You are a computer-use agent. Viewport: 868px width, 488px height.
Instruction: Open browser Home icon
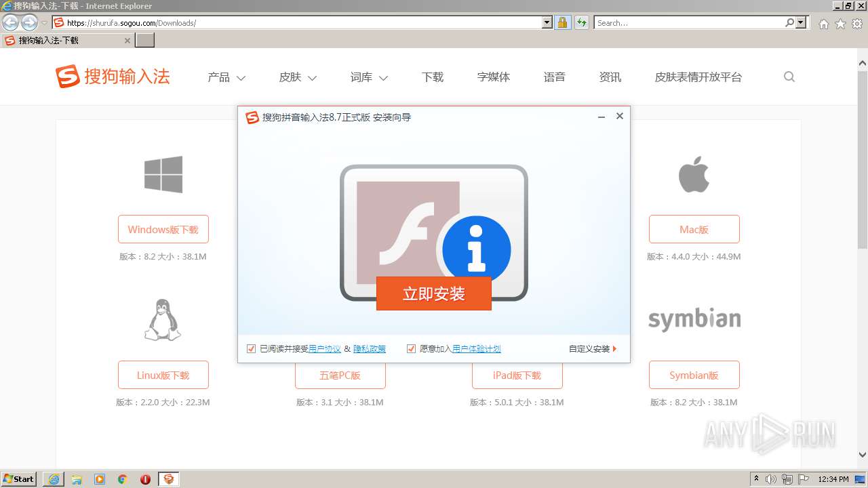tap(823, 24)
